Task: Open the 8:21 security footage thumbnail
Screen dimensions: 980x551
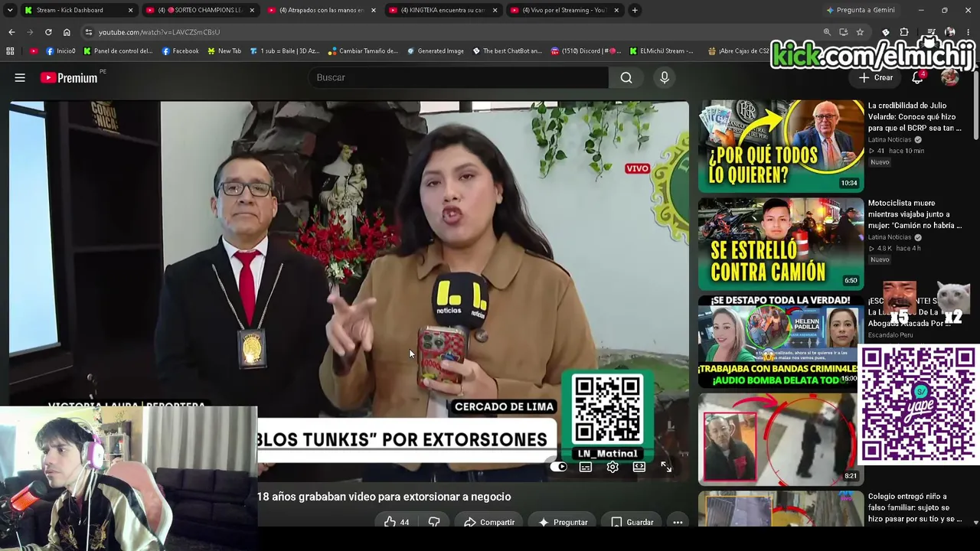Action: (781, 439)
